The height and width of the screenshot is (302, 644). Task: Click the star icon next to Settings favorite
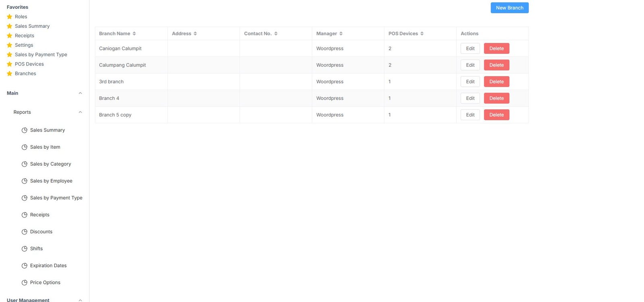[x=10, y=45]
